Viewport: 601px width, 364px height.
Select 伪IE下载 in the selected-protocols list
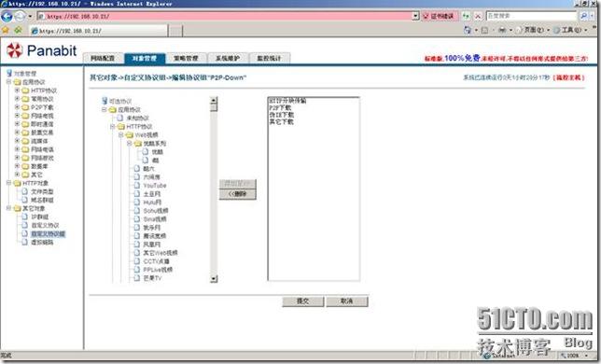(281, 115)
